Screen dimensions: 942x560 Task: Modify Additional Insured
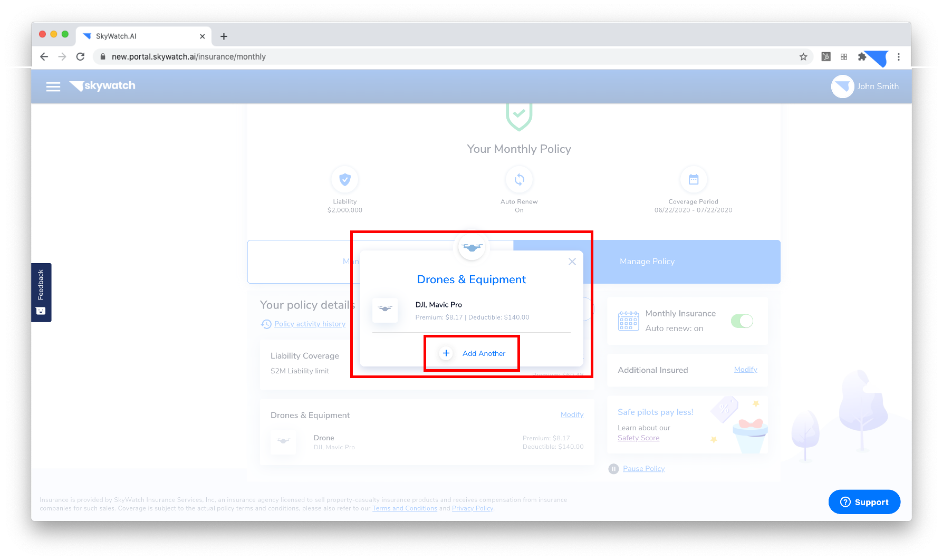click(x=745, y=370)
